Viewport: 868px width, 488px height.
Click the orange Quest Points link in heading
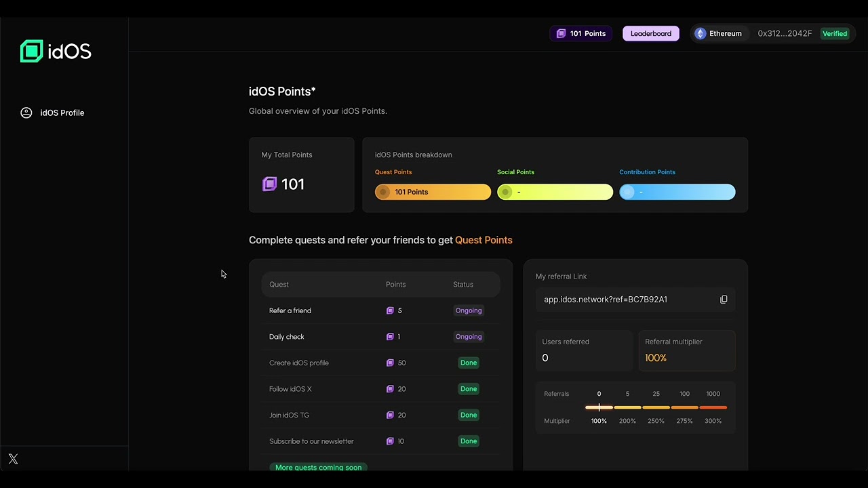484,240
